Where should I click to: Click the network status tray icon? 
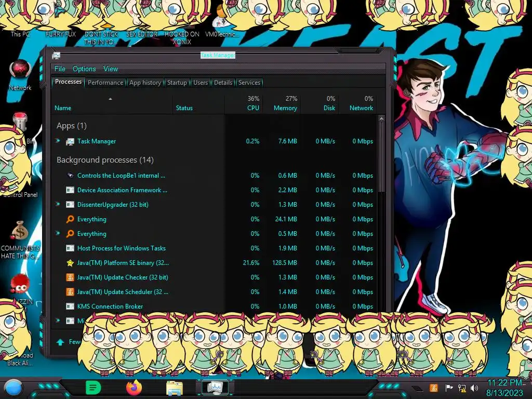coord(461,388)
